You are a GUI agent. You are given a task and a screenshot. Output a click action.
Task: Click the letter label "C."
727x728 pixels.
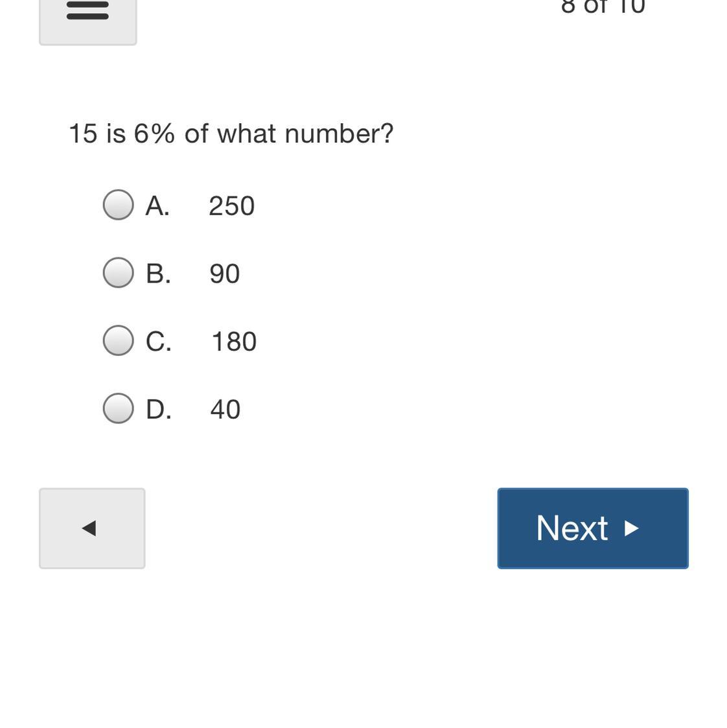pos(159,342)
